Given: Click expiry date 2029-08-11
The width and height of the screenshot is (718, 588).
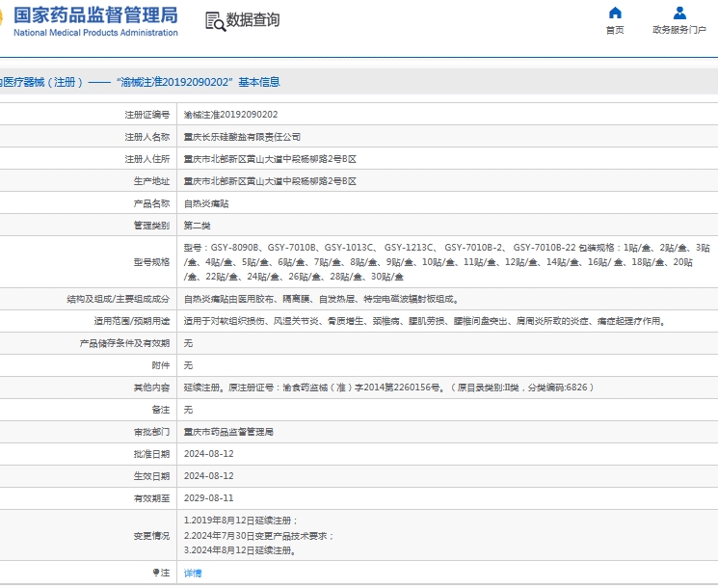Looking at the screenshot, I should pyautogui.click(x=209, y=497).
